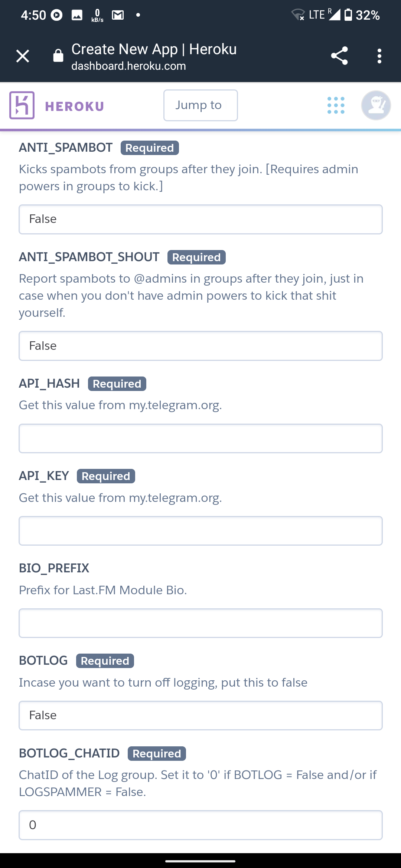The width and height of the screenshot is (401, 868).
Task: Focus the API_KEY input field
Action: 200,531
